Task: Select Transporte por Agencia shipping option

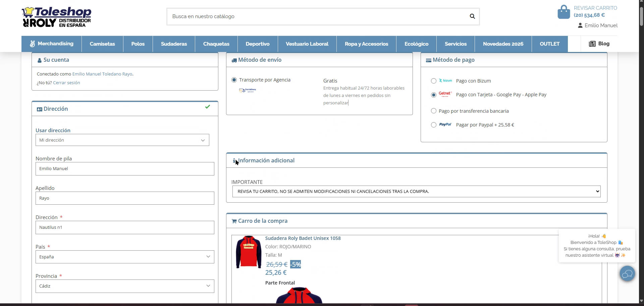Action: [234, 80]
